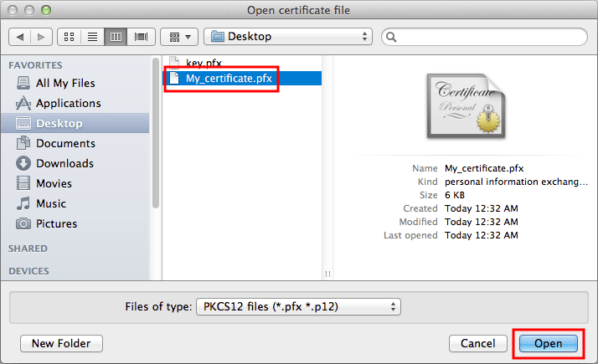
Task: Click the green zoom window button
Action: tap(46, 10)
